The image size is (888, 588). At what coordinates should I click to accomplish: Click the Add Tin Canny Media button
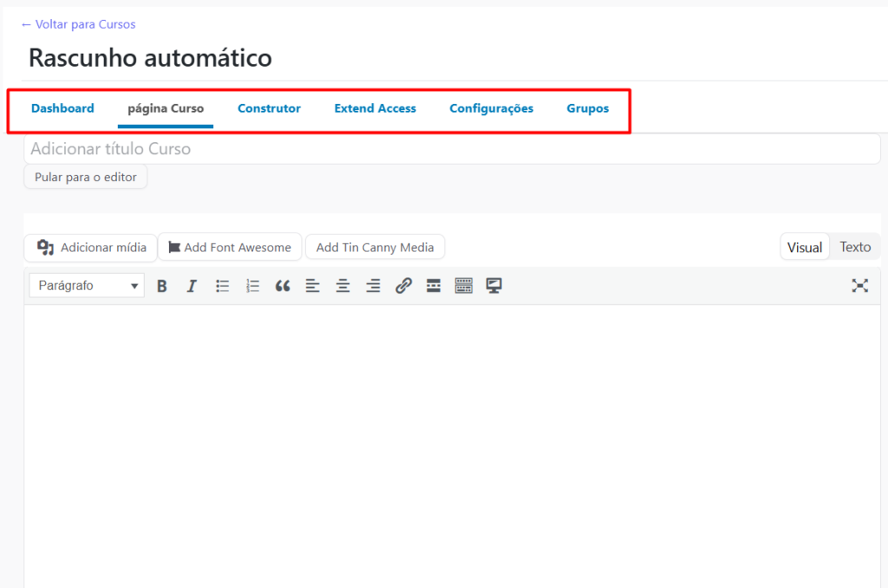(375, 247)
